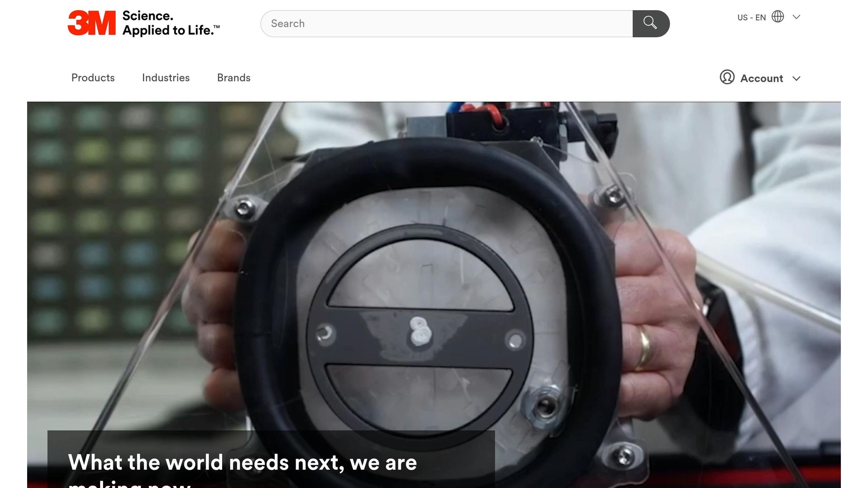This screenshot has height=488, width=868.
Task: Open the Brands menu
Action: (x=234, y=78)
